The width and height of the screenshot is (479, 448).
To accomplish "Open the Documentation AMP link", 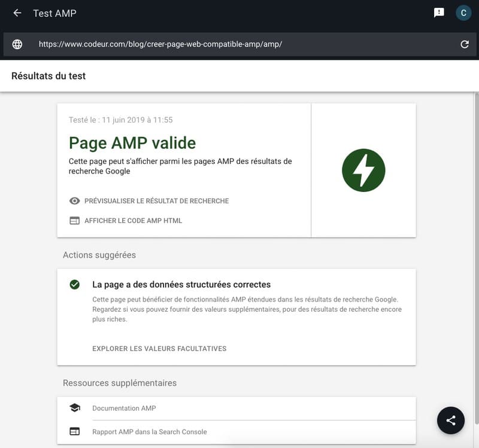I will [x=124, y=408].
